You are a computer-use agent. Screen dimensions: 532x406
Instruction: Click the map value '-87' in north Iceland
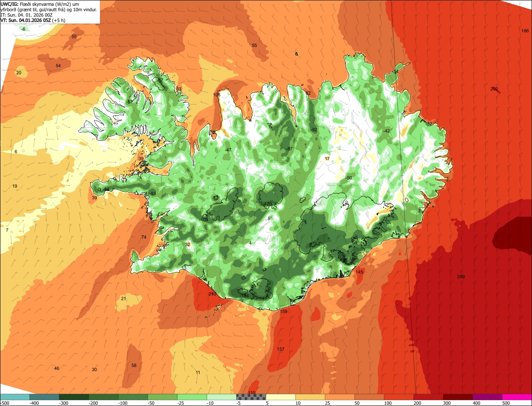[289, 149]
